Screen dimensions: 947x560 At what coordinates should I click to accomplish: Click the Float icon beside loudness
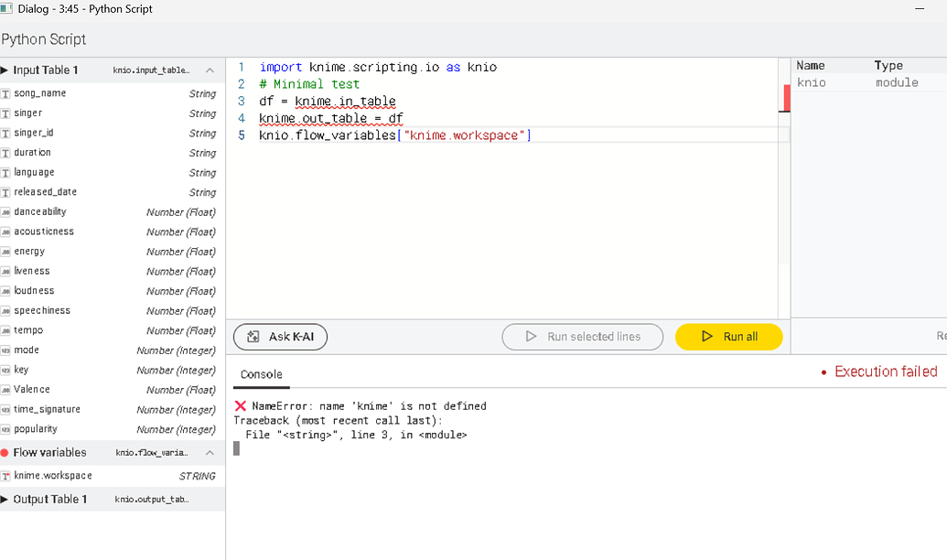coord(8,290)
